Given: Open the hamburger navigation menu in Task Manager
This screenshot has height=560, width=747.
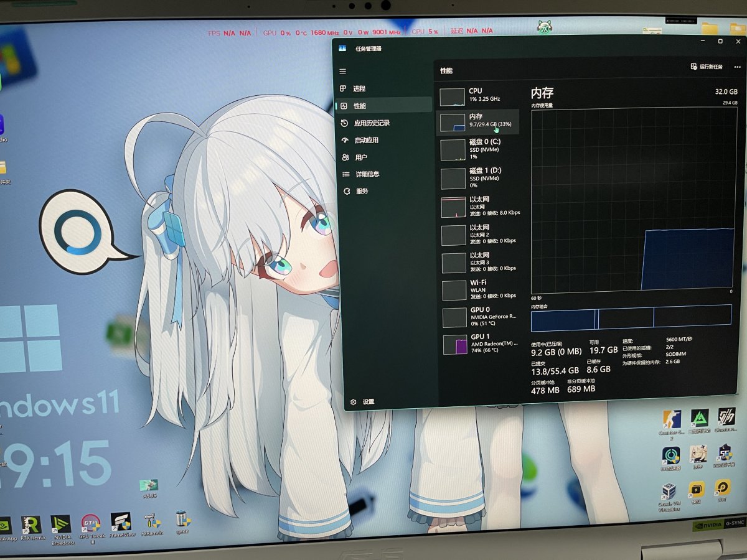Looking at the screenshot, I should coord(342,72).
